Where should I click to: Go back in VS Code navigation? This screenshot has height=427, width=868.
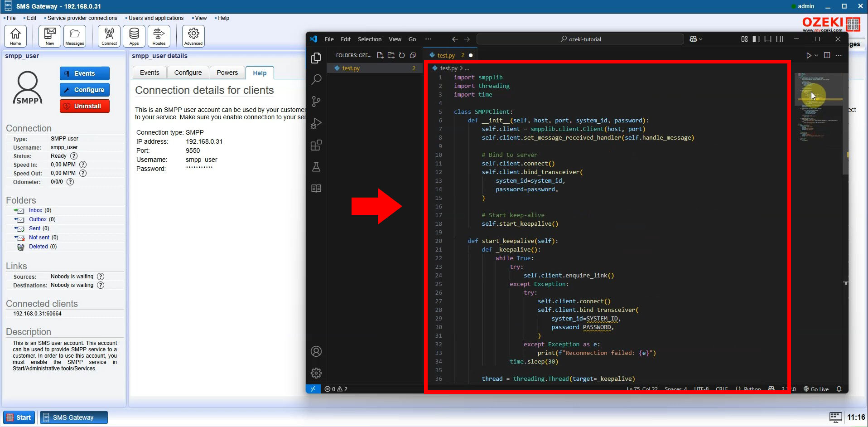coord(455,39)
